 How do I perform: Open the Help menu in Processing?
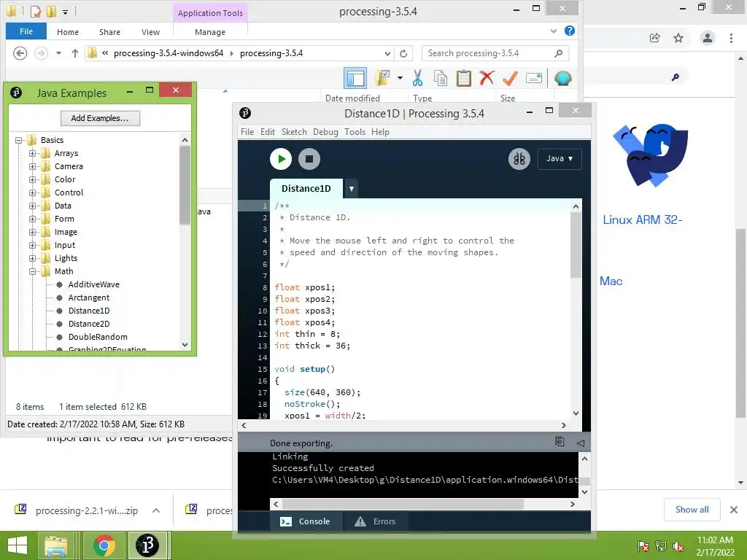pos(380,132)
